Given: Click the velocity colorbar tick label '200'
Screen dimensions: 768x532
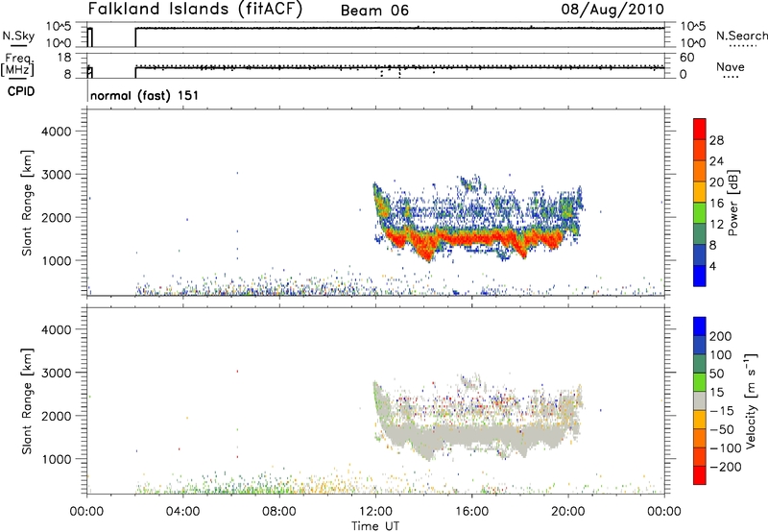Looking at the screenshot, I should coord(721,336).
